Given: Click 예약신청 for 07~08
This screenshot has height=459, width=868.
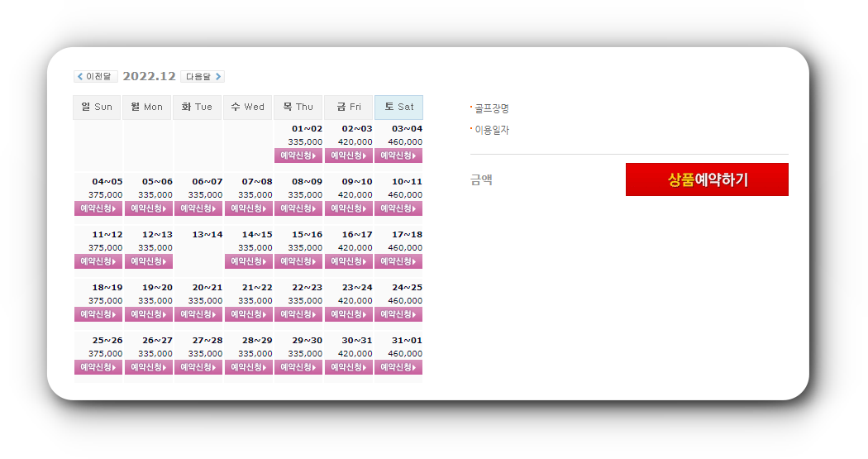Looking at the screenshot, I should tap(249, 208).
